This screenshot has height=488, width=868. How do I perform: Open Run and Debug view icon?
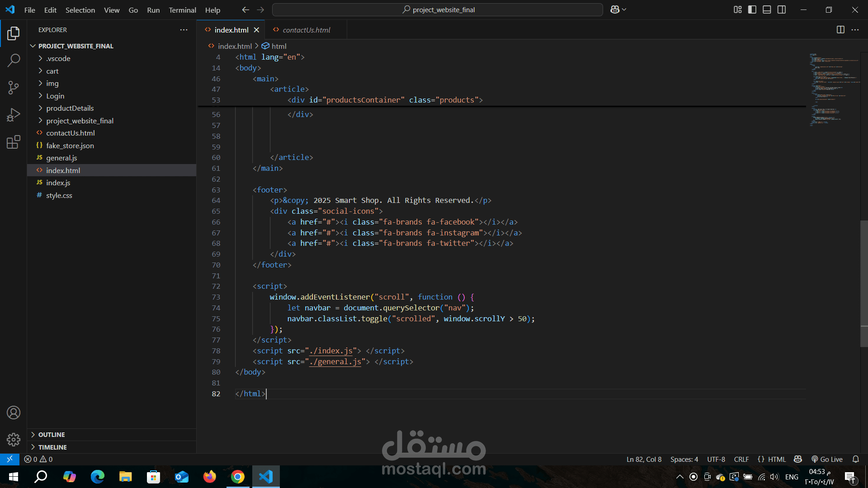pyautogui.click(x=14, y=115)
